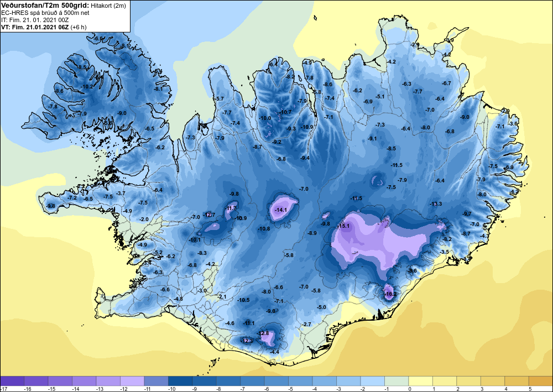Click the -4.6 temperature value
This screenshot has height=392, width=553.
pyautogui.click(x=229, y=323)
